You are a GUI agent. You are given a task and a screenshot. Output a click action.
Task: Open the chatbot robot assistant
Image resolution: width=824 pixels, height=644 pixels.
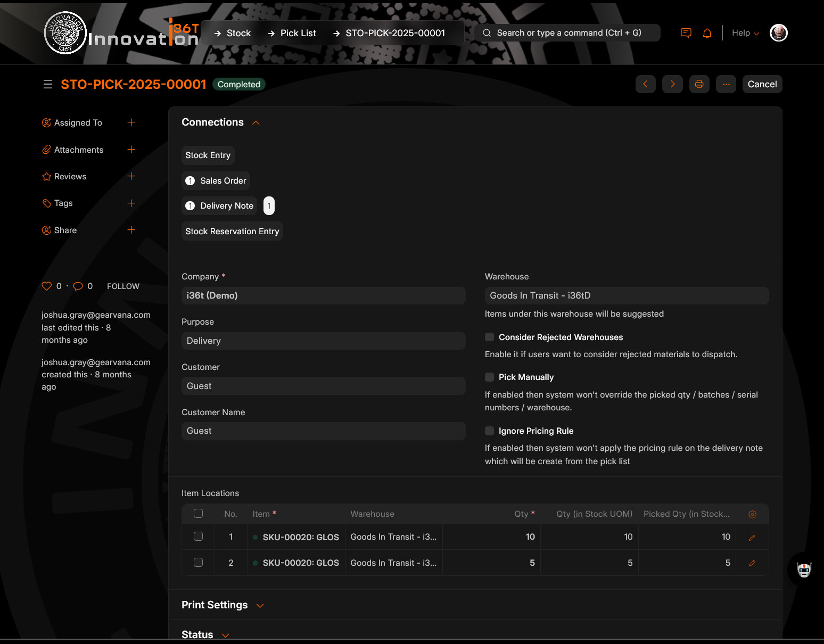coord(804,569)
